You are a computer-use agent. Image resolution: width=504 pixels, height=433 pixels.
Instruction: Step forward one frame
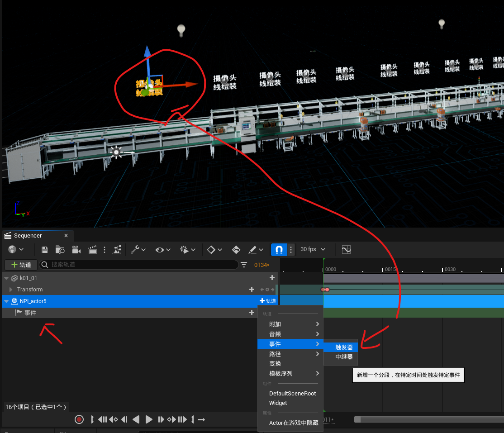(161, 419)
